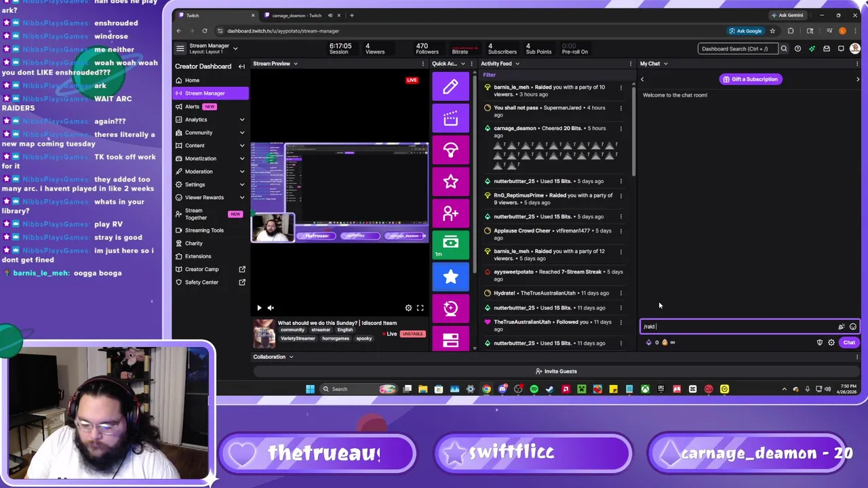Open the Stream Preview panel dropdown
The image size is (868, 488).
[295, 64]
